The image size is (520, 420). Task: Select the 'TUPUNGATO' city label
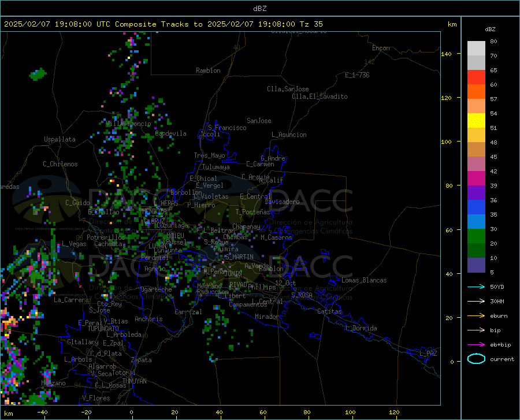click(x=103, y=329)
